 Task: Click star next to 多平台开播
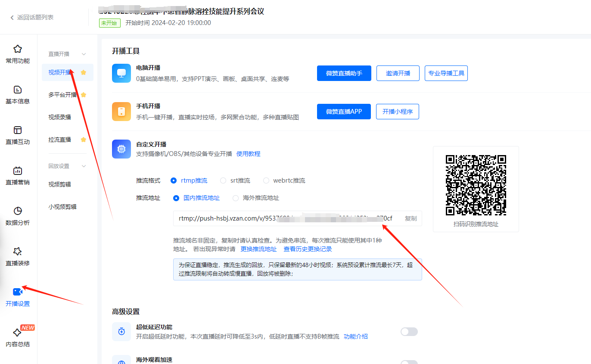84,95
